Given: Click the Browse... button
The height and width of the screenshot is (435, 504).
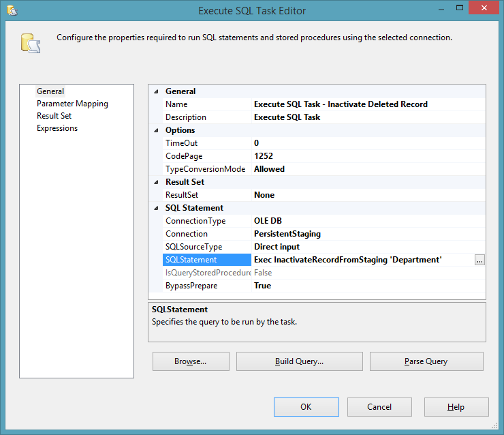Looking at the screenshot, I should point(191,361).
